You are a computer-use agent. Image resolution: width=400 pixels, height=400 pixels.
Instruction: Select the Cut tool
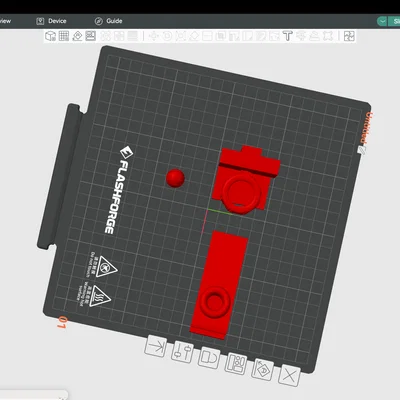207,36
